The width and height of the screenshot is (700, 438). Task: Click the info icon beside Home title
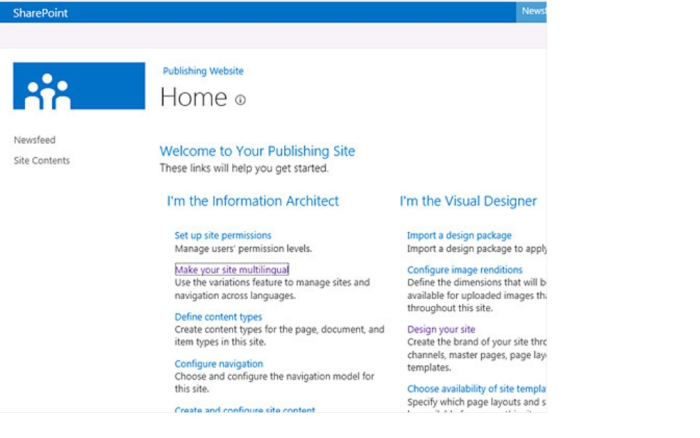240,100
